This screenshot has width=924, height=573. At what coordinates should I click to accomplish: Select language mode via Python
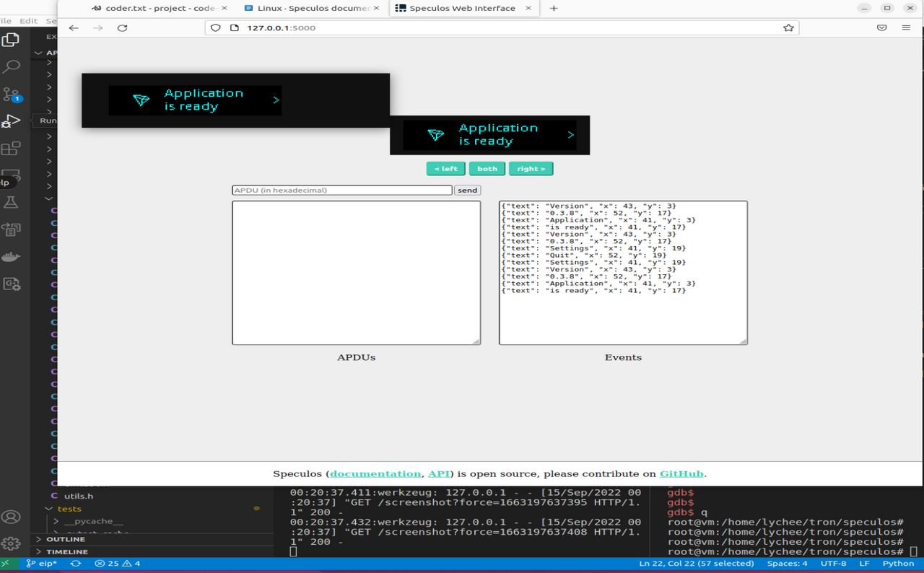898,564
